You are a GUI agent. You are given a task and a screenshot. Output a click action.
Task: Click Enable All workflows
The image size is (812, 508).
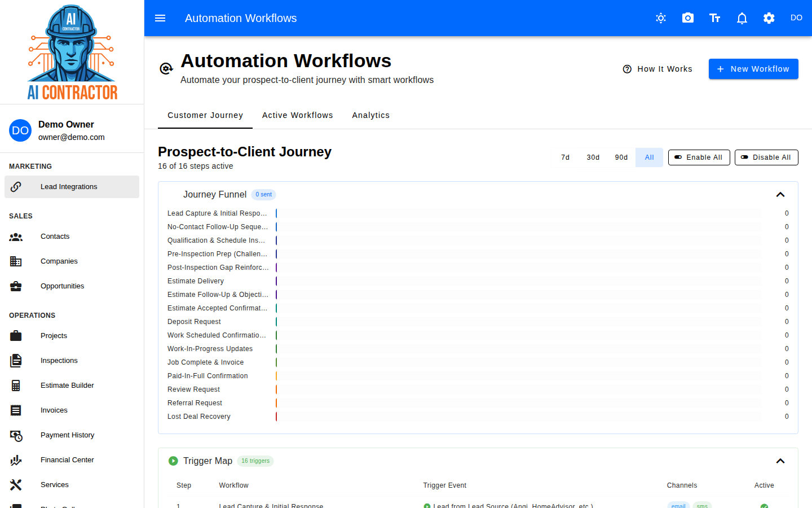tap(699, 157)
